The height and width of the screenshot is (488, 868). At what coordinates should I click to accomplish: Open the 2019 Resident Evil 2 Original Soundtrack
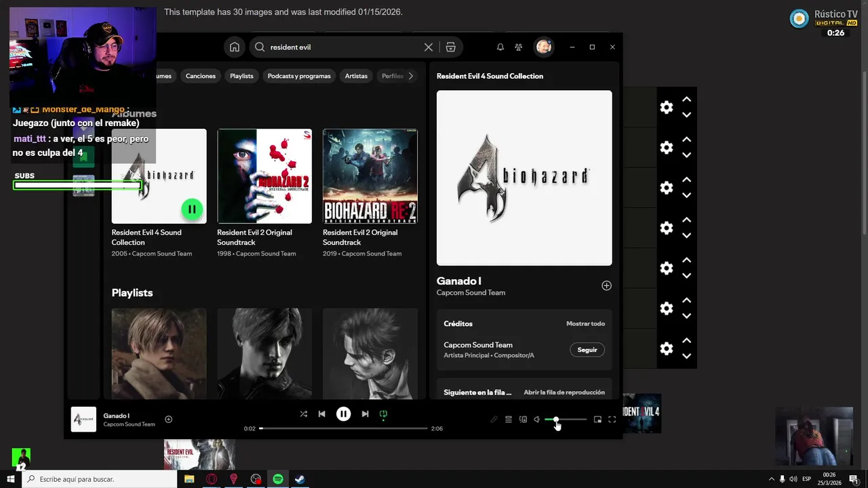click(x=360, y=237)
